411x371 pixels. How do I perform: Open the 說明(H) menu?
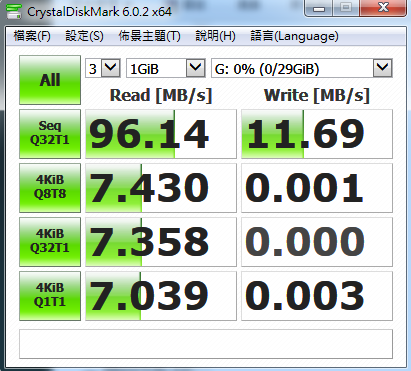pos(215,36)
